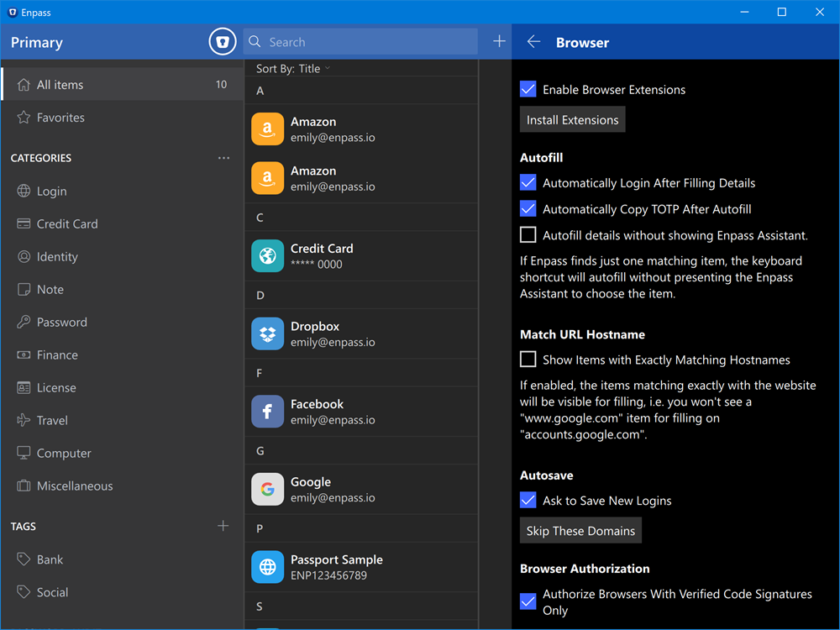The height and width of the screenshot is (630, 840).
Task: Toggle Automatically Copy TOTP After Autofill
Action: click(x=528, y=208)
